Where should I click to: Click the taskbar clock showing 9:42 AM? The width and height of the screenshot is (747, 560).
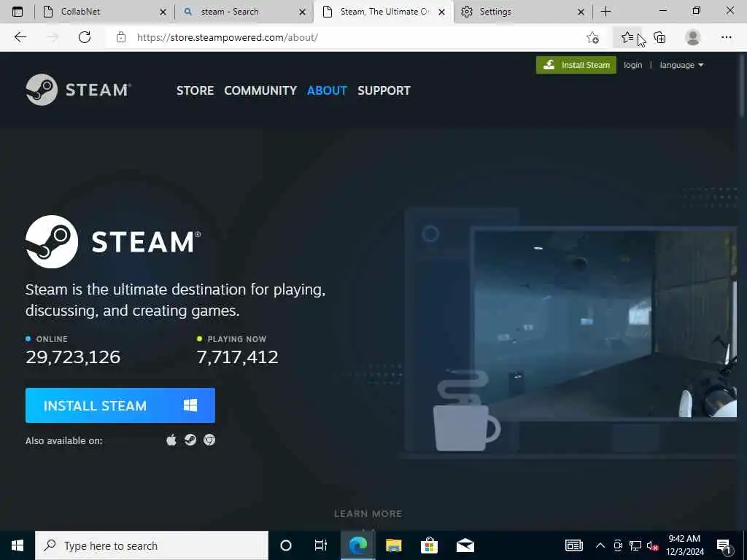pos(684,545)
